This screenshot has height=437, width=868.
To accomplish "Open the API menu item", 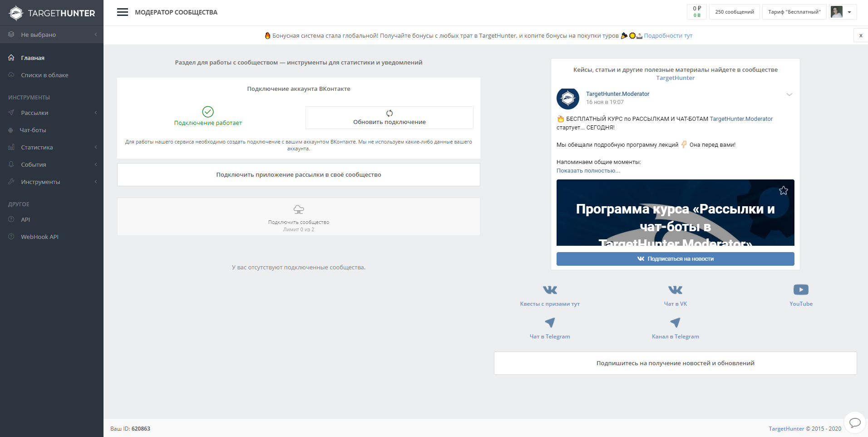I will [52, 219].
